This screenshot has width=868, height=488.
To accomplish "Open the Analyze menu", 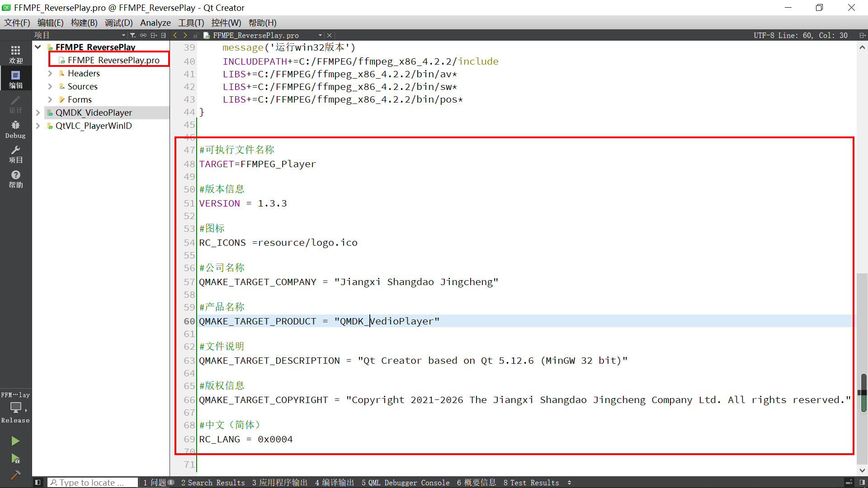I will click(x=155, y=23).
